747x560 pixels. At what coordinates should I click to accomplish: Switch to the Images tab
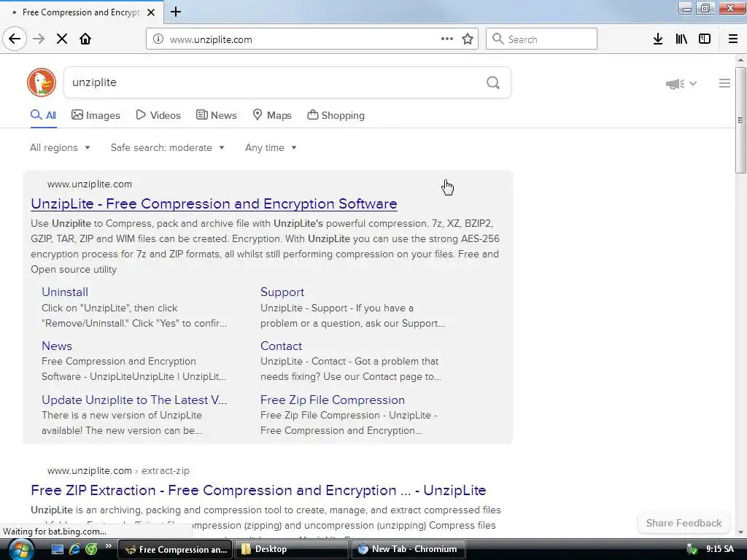[x=96, y=115]
